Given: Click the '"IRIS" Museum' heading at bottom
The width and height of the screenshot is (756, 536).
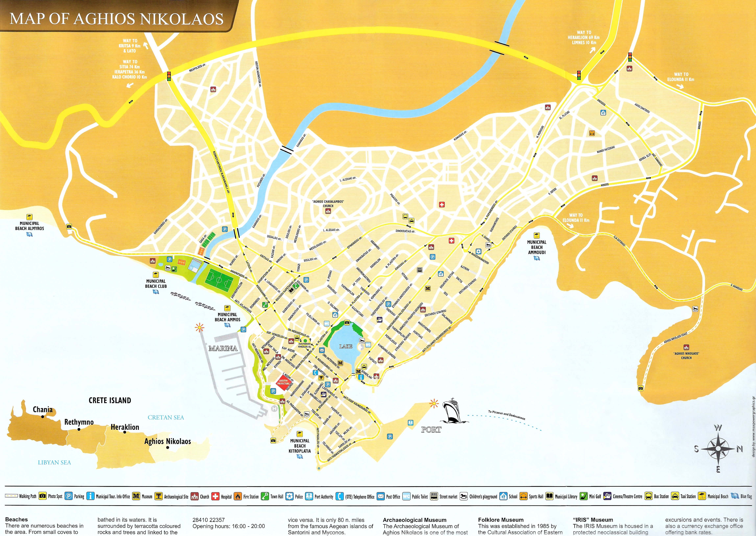Looking at the screenshot, I should [593, 520].
